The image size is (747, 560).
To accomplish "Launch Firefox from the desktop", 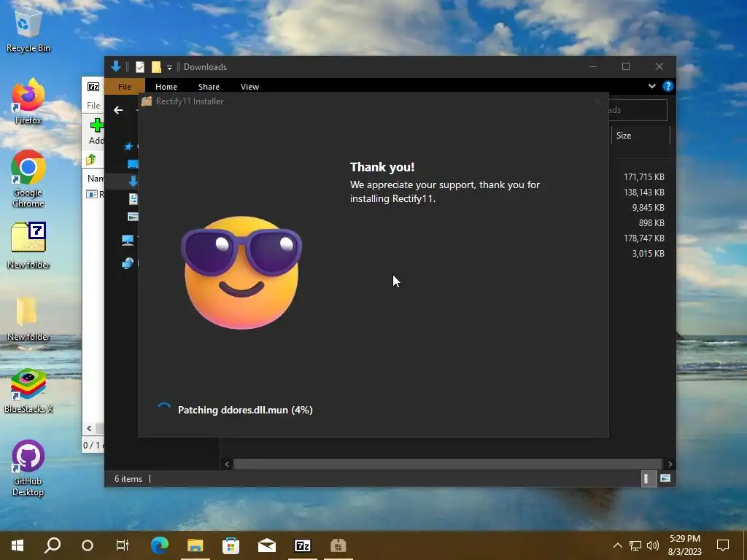I will tap(28, 102).
